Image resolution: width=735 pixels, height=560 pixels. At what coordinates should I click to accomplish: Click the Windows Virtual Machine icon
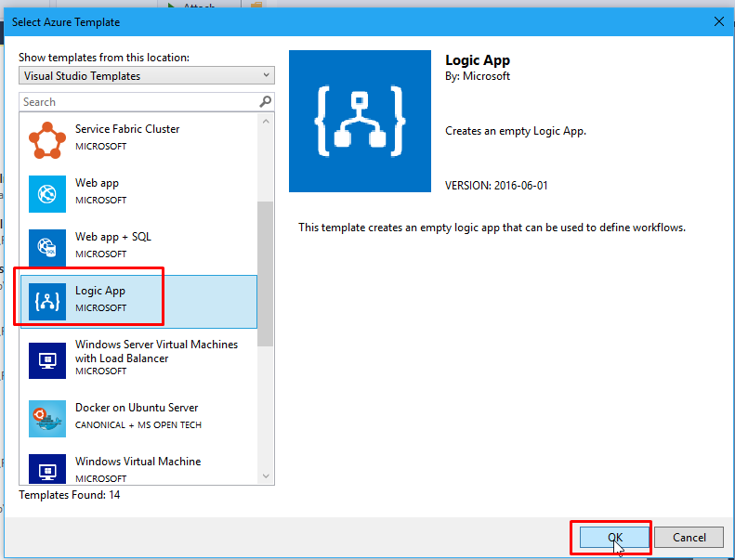47,469
